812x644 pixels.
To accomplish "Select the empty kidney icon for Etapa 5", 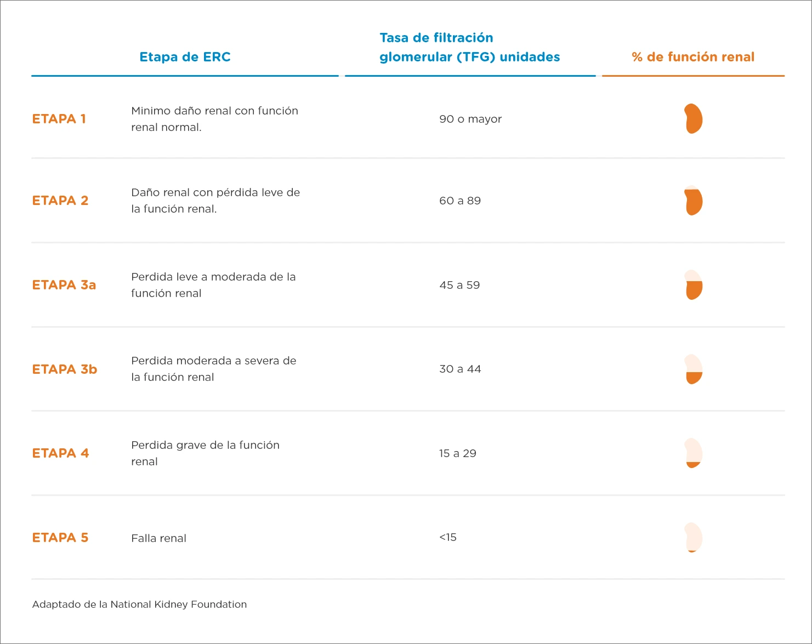I will click(x=694, y=537).
